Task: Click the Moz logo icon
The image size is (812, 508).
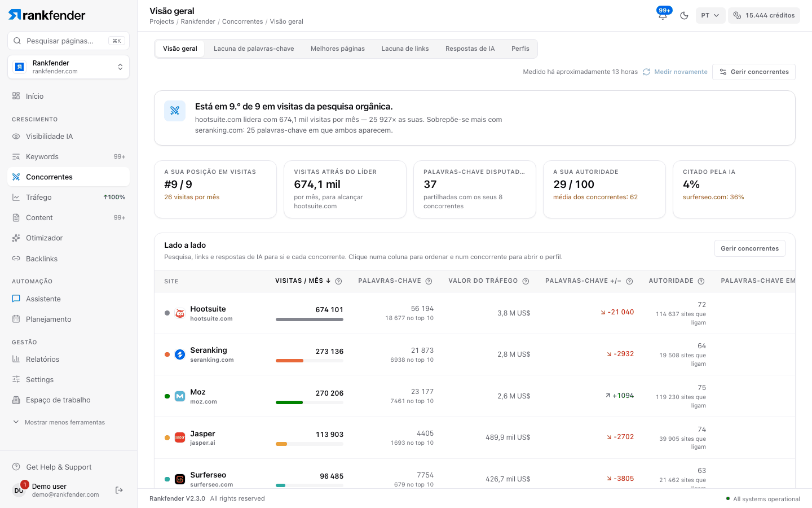Action: (180, 396)
